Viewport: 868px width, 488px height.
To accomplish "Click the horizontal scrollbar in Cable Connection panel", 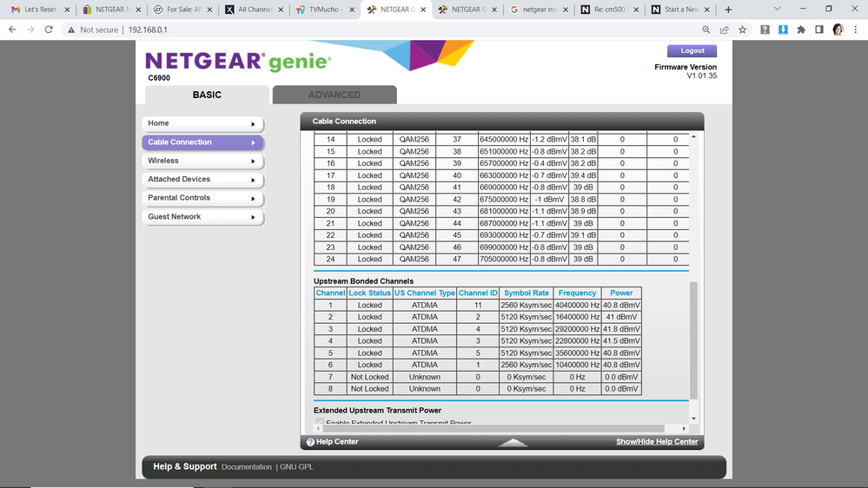I will 495,428.
